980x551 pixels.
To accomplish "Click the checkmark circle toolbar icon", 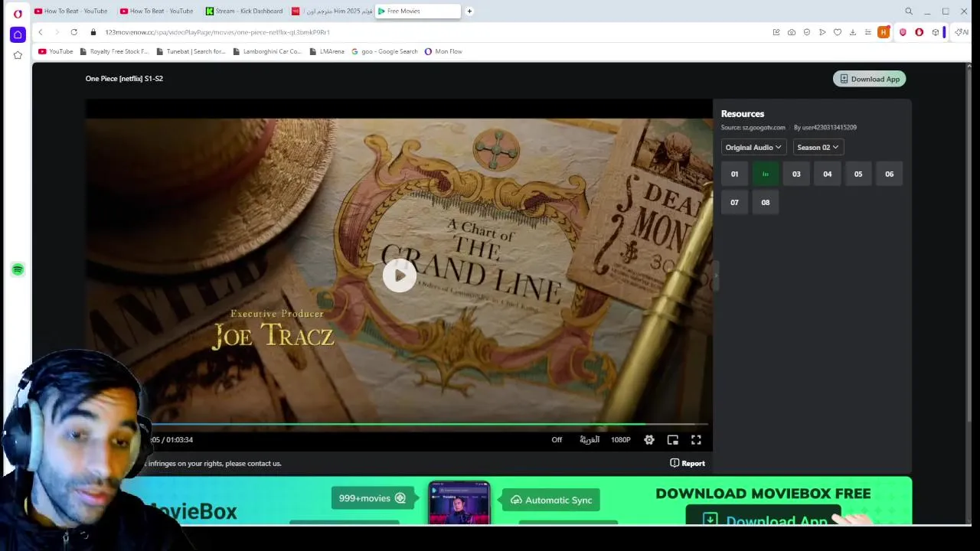I will 807,32.
